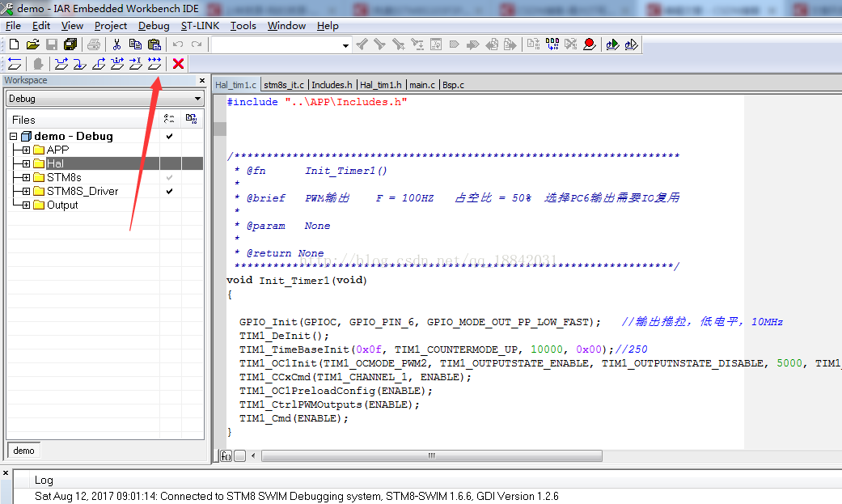
Task: Click the Next Statement icon
Action: pos(117,64)
